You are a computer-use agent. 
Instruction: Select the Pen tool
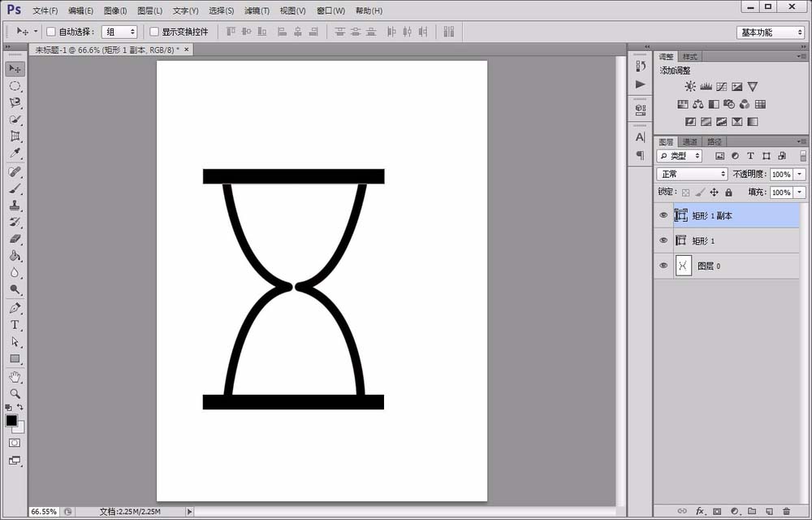tap(15, 308)
